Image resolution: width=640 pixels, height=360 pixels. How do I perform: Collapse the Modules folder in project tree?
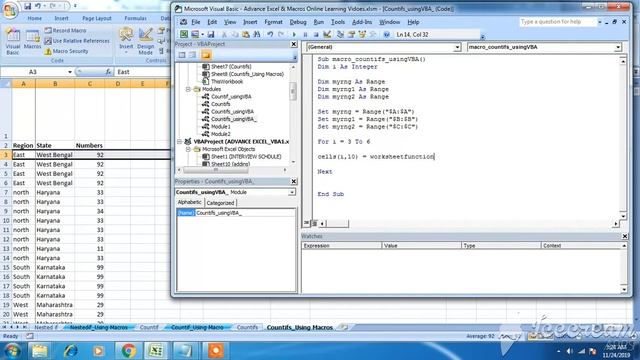pyautogui.click(x=188, y=89)
